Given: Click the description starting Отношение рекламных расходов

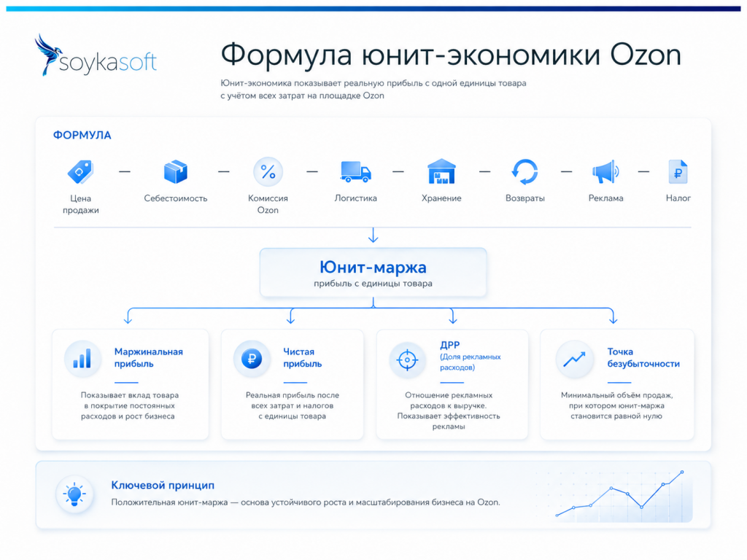Looking at the screenshot, I should [449, 411].
